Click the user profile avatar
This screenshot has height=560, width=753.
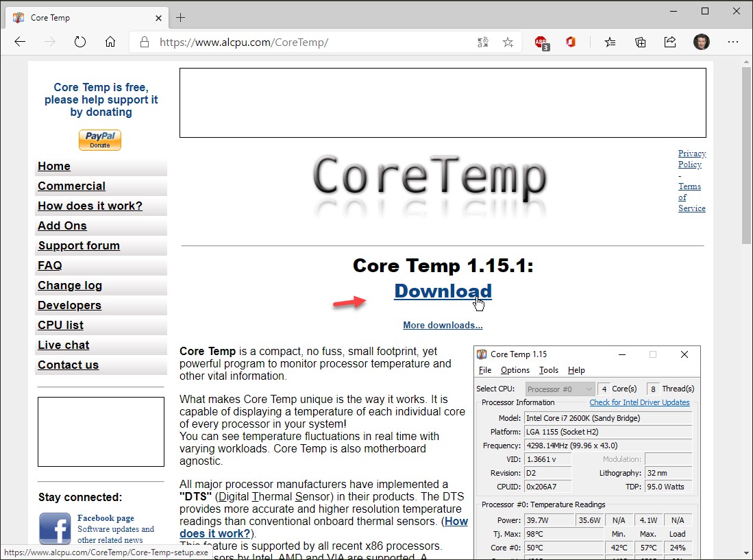coord(701,42)
